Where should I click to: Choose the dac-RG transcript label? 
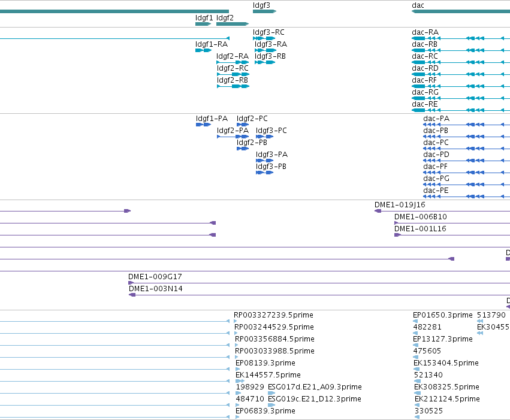click(425, 92)
